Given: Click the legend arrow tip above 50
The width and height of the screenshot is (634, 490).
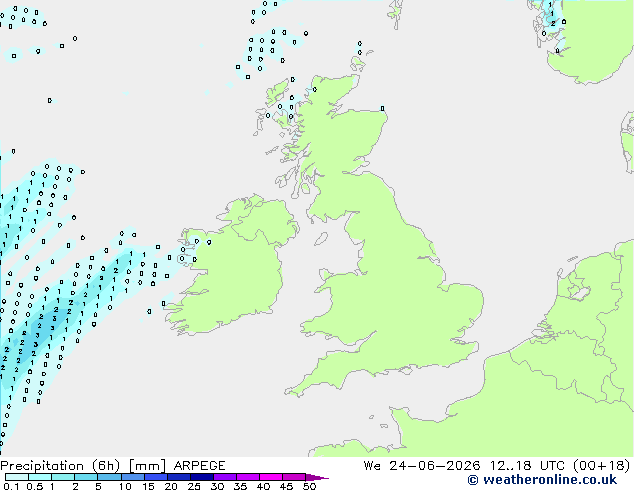Looking at the screenshot, I should [317, 477].
